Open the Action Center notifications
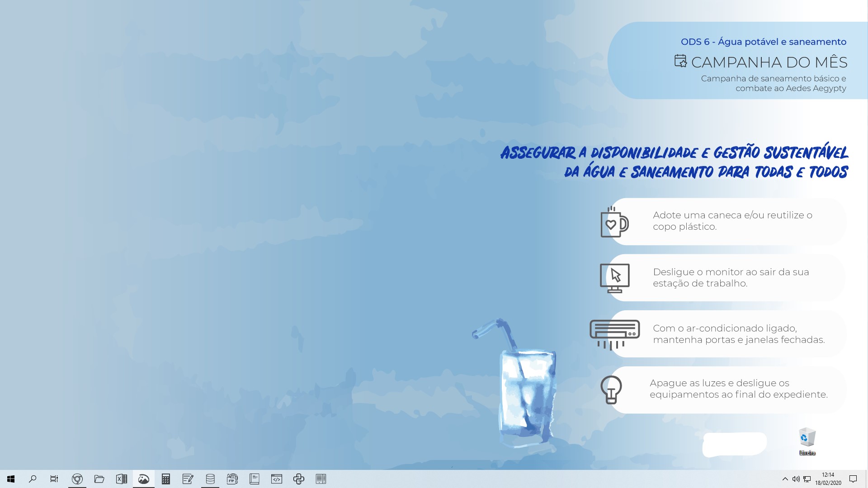The image size is (868, 488). [x=854, y=479]
